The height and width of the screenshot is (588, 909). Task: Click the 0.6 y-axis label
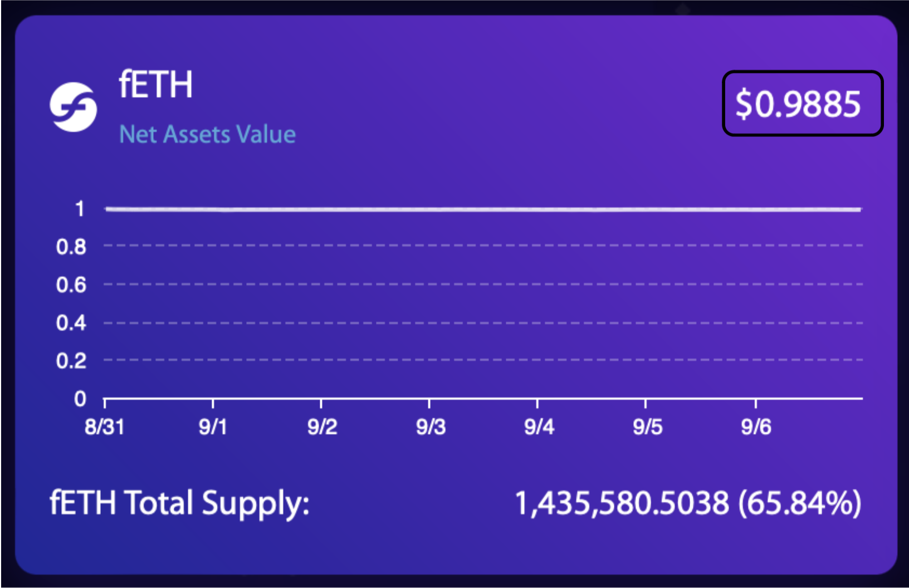coord(71,285)
